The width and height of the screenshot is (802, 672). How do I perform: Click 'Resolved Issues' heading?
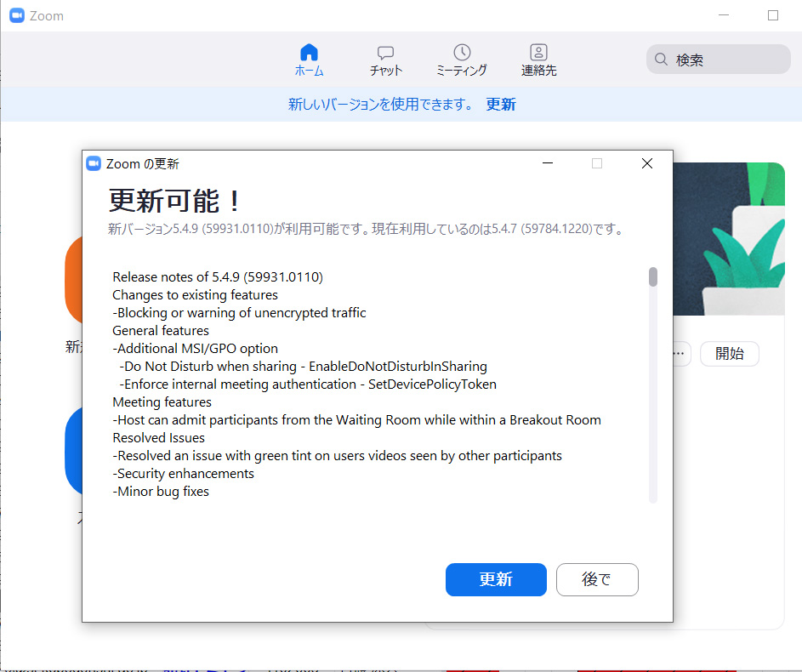point(158,438)
